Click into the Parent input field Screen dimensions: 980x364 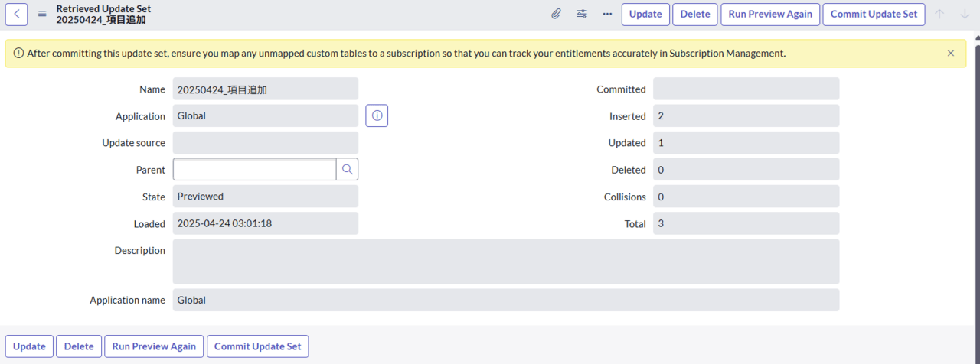[x=255, y=169]
